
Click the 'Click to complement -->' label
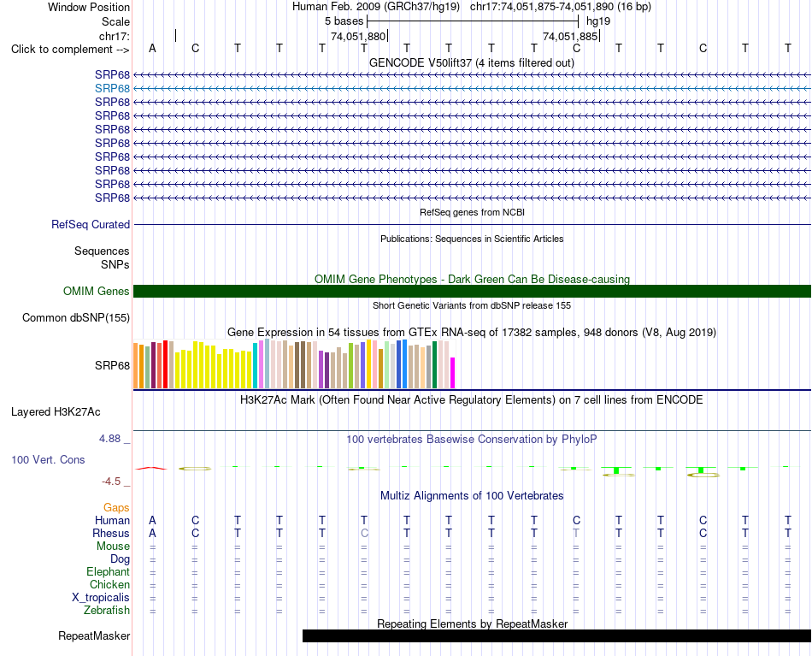(x=70, y=50)
